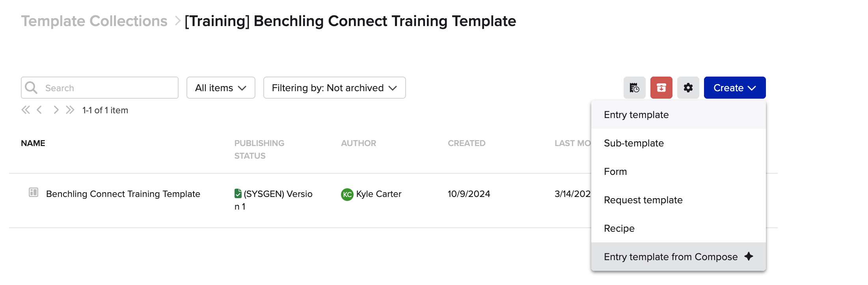
Task: Select the Form menu option
Action: (615, 172)
